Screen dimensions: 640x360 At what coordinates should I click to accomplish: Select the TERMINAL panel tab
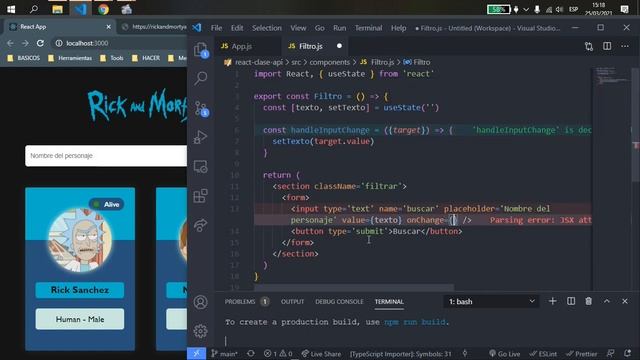[x=389, y=302]
